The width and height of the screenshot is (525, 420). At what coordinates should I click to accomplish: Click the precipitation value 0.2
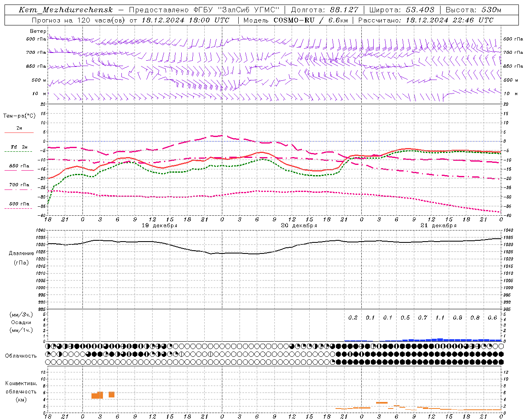pyautogui.click(x=353, y=318)
